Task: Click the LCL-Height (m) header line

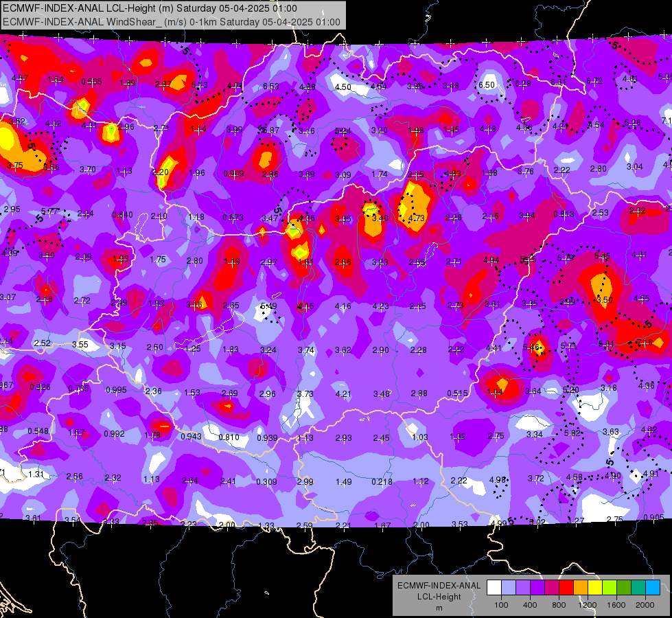Action: pos(150,8)
